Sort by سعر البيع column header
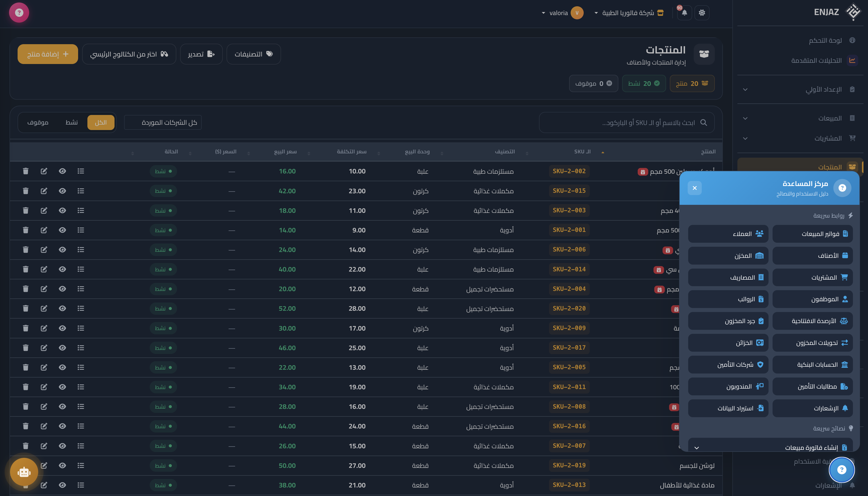868x496 pixels. click(286, 152)
